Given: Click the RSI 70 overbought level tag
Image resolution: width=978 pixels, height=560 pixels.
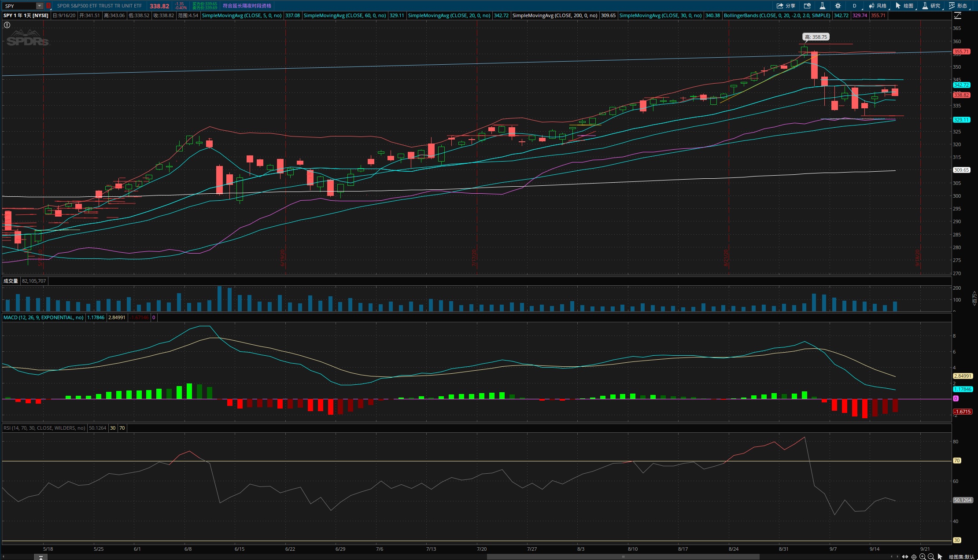Looking at the screenshot, I should pyautogui.click(x=957, y=461).
